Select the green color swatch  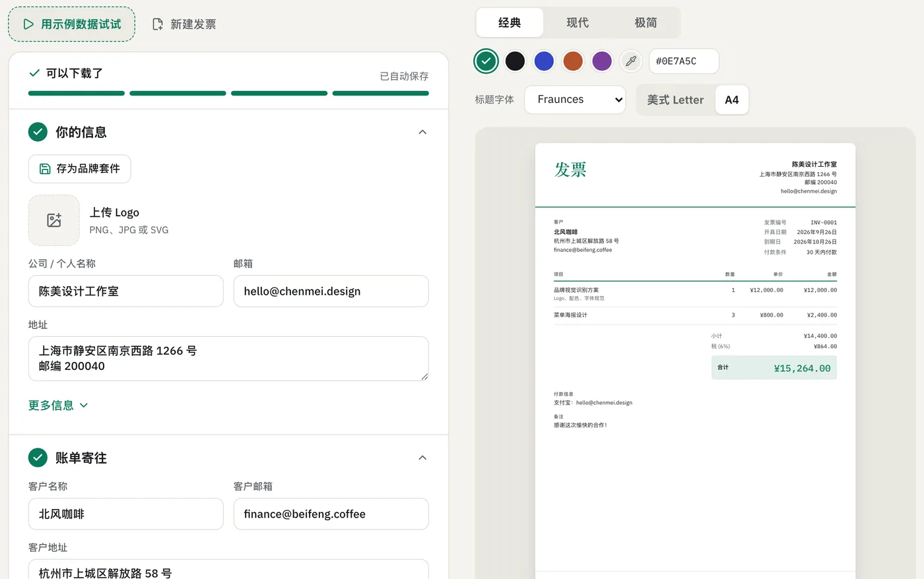click(x=486, y=61)
